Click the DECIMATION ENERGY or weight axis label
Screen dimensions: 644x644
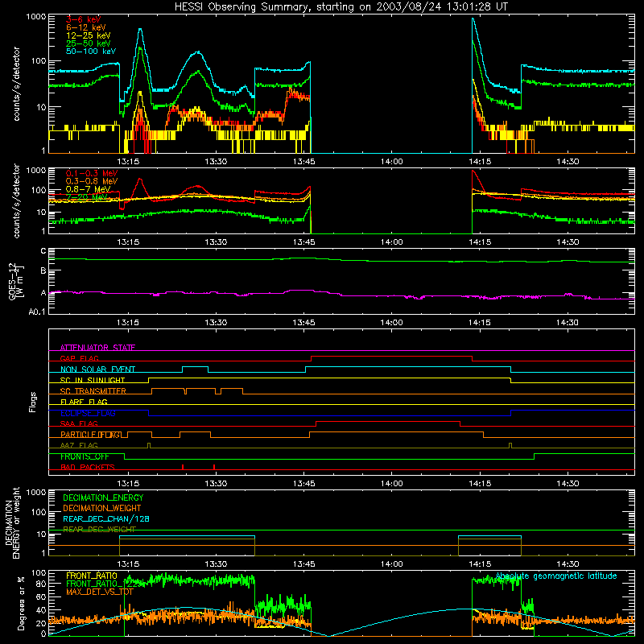(x=12, y=522)
